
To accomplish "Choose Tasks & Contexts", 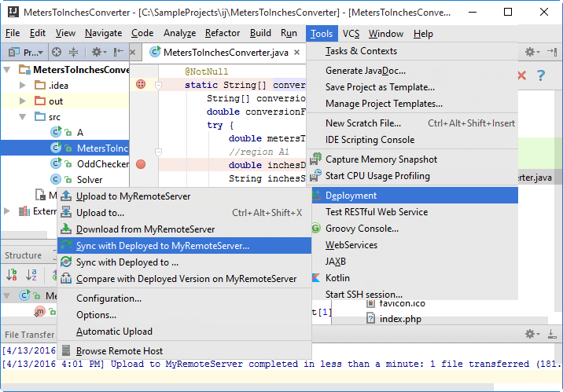I will click(x=412, y=51).
